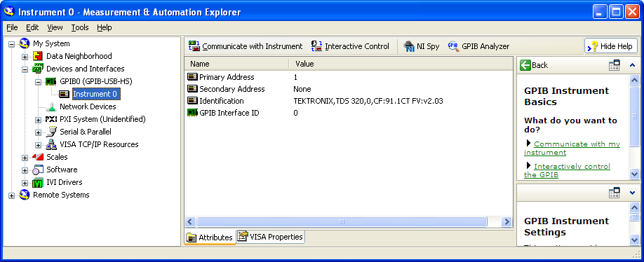Click scroll up arrow in GPIB Instrument Basics pane

click(634, 81)
